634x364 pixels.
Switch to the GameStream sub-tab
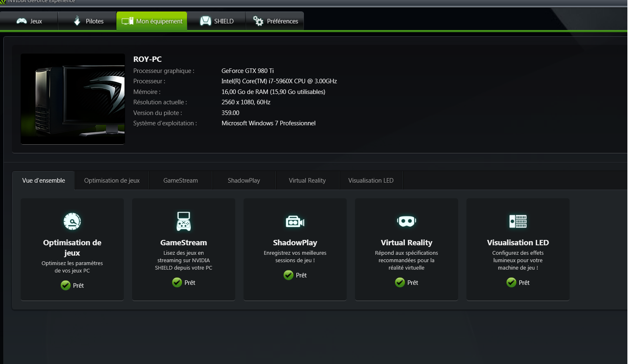(x=180, y=181)
